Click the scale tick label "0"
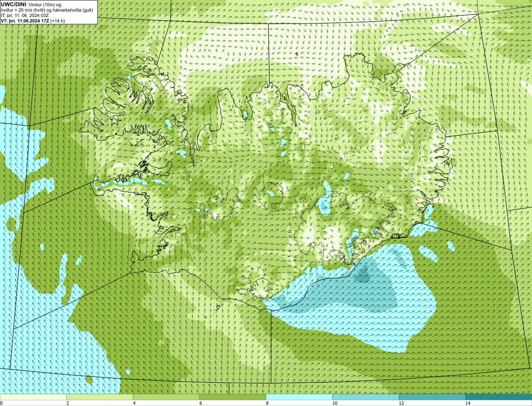 pyautogui.click(x=1, y=403)
